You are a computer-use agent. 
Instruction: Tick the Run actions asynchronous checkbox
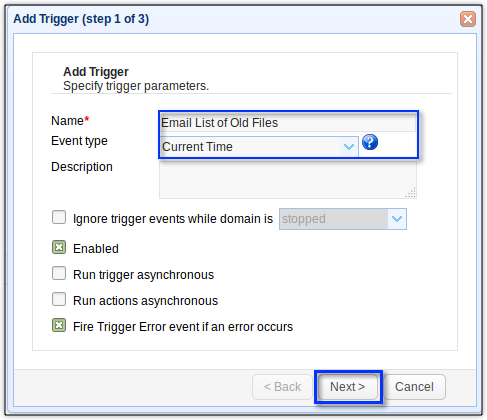coord(59,299)
